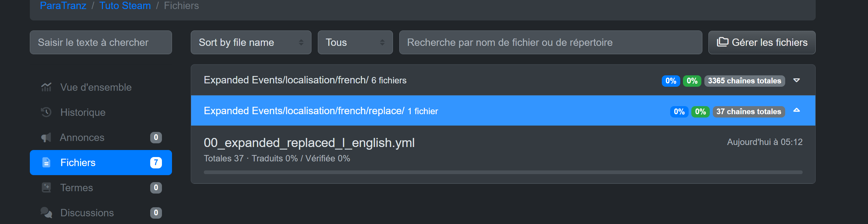Image resolution: width=868 pixels, height=224 pixels.
Task: Click the Fichiers document icon
Action: (46, 162)
